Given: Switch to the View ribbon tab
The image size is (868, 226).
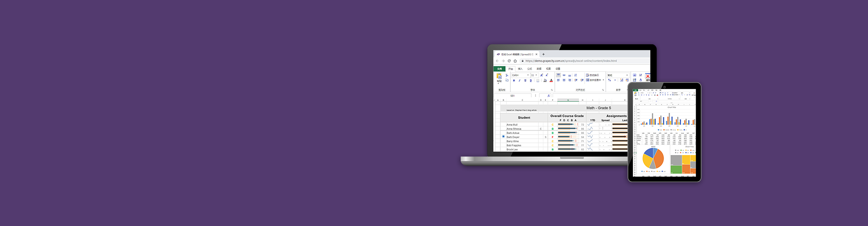Looking at the screenshot, I should tap(548, 69).
